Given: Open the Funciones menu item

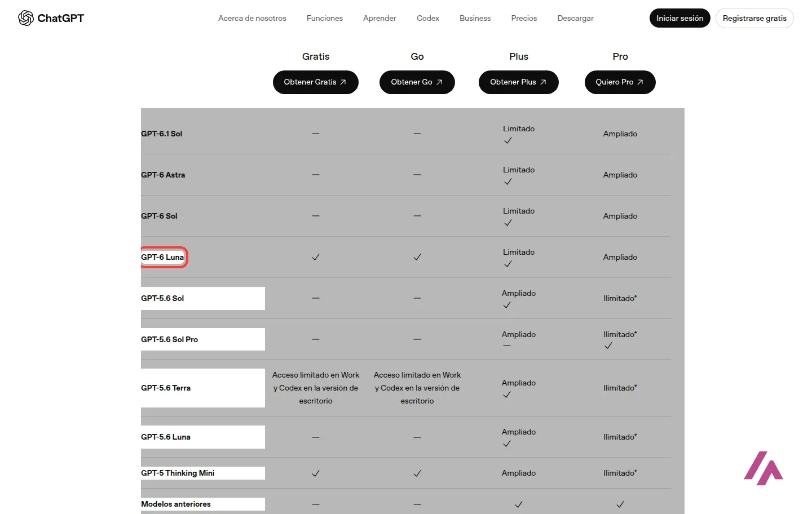Looking at the screenshot, I should pyautogui.click(x=325, y=18).
